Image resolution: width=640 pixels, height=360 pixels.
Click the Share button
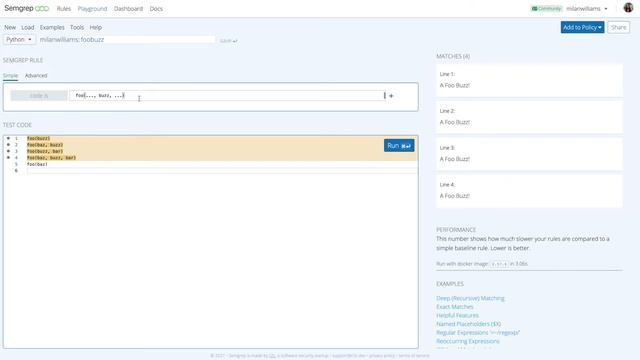[x=618, y=27]
